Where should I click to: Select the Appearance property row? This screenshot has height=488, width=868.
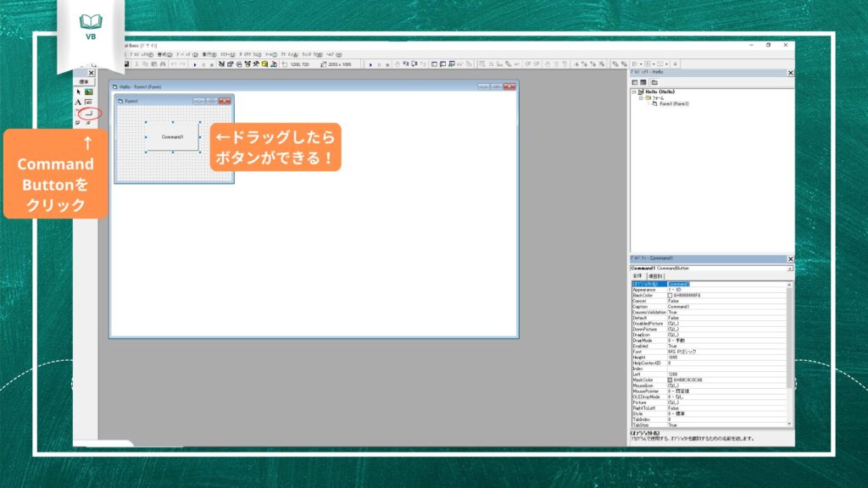[x=709, y=290]
